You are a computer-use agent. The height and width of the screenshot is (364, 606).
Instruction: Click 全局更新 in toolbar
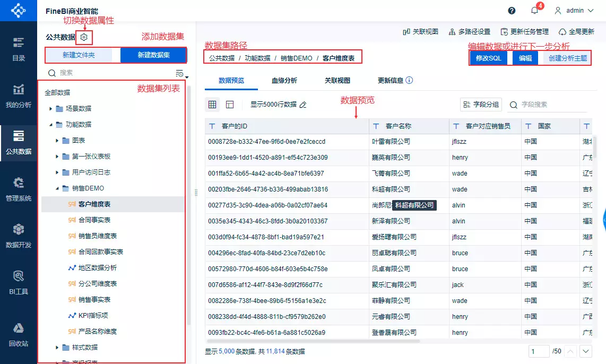577,32
